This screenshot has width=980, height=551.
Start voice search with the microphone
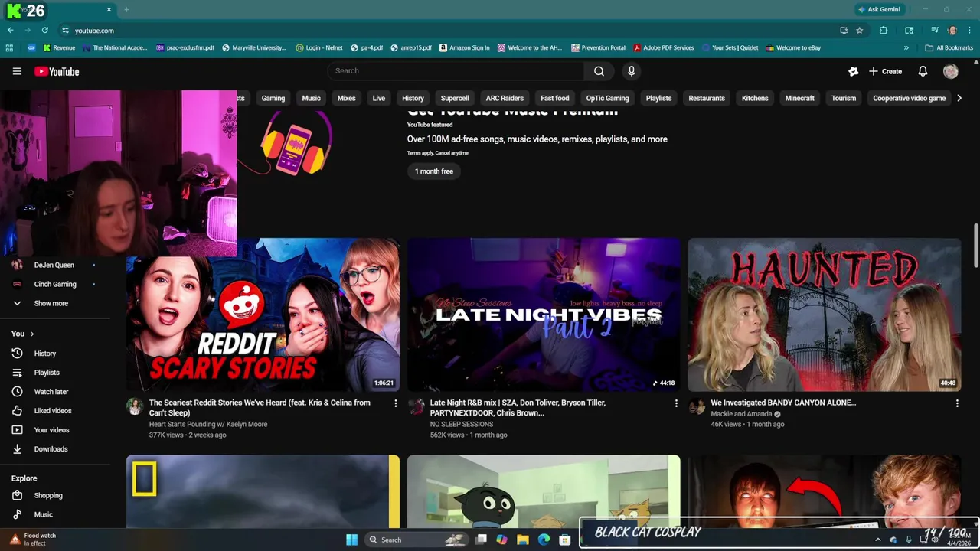[631, 71]
